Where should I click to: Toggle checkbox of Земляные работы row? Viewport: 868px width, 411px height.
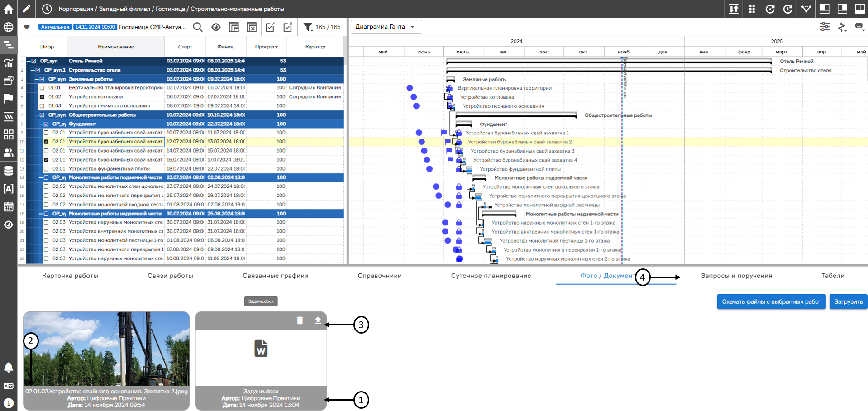42,79
